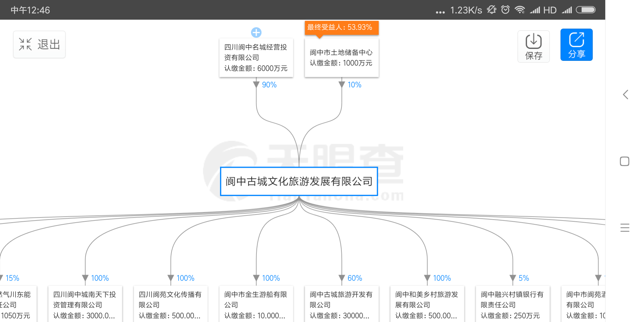The image size is (644, 322).
Task: Open 四川阆中城南天下投资管理有限公司 subsidiary card
Action: [x=85, y=304]
